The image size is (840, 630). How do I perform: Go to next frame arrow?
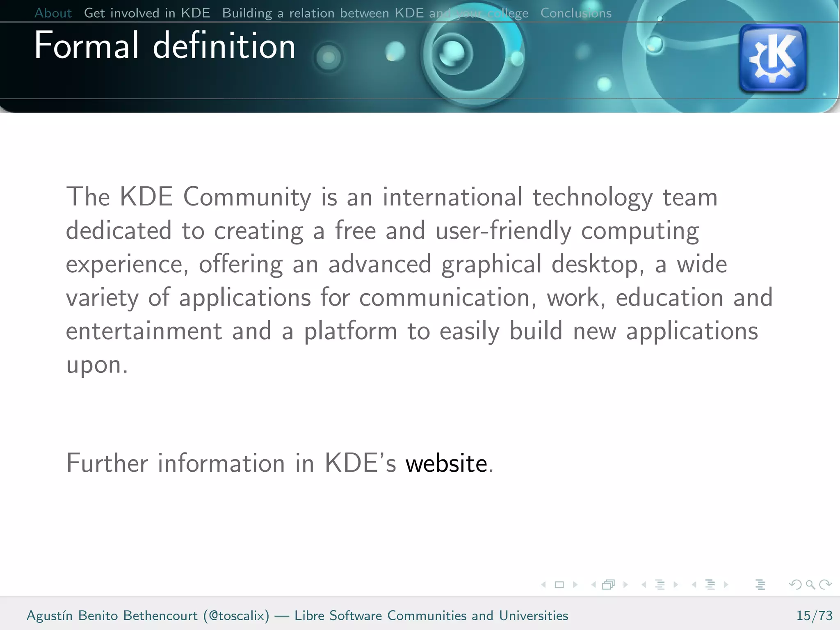pos(625,585)
